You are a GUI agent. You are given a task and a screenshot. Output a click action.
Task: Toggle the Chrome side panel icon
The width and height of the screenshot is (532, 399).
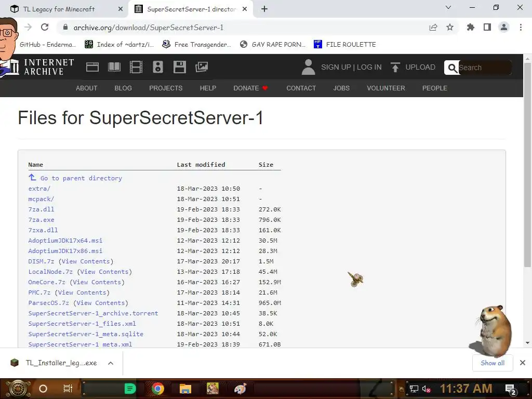tap(487, 27)
